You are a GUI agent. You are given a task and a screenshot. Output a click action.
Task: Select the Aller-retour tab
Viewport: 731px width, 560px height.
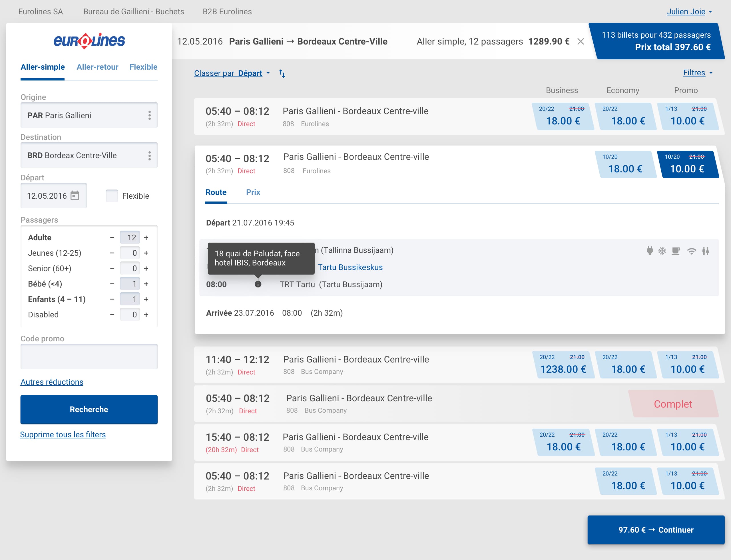97,67
